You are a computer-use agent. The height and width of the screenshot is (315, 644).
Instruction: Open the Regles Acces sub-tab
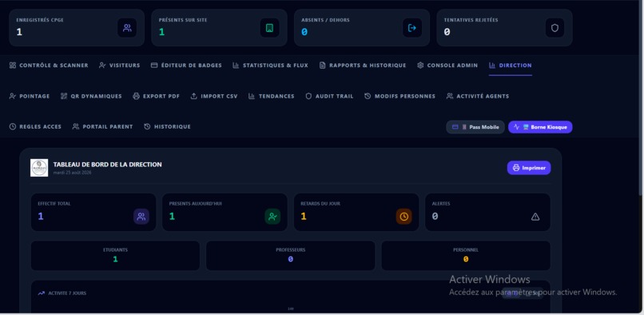(x=35, y=126)
